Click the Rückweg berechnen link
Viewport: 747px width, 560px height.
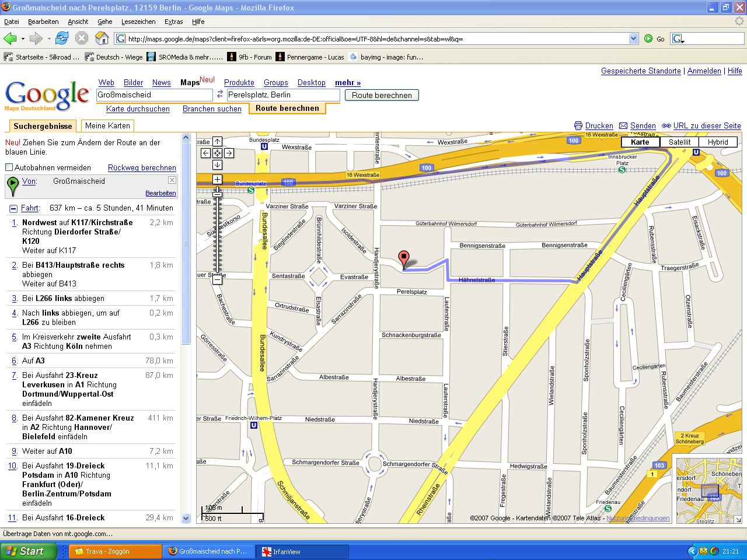(x=142, y=167)
